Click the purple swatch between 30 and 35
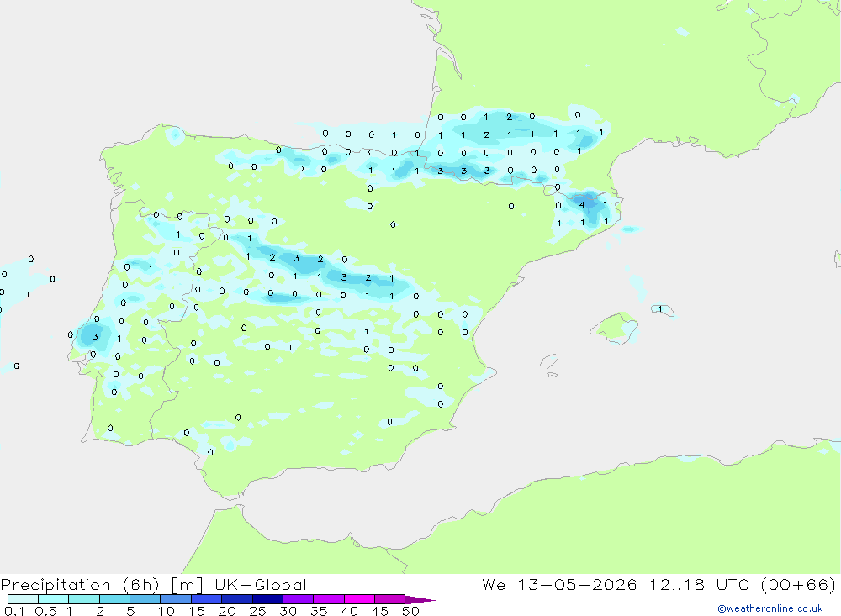 [299, 599]
